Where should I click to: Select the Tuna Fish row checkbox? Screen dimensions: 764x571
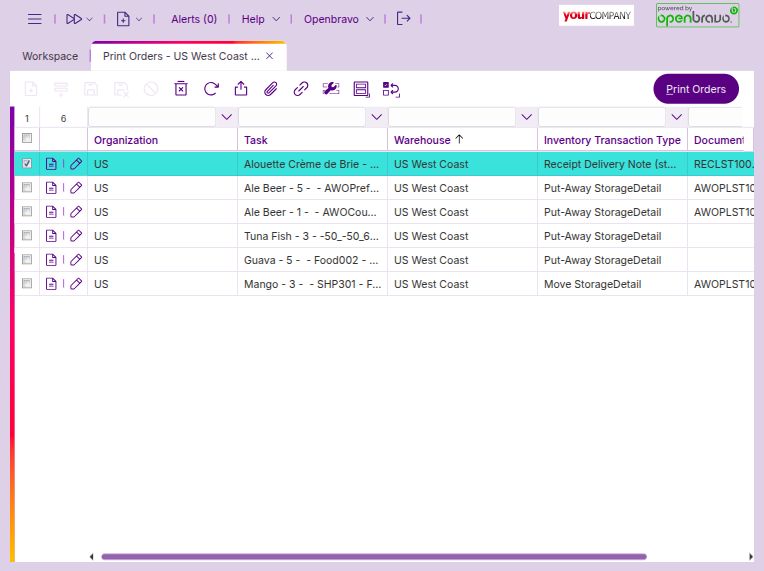[x=27, y=236]
